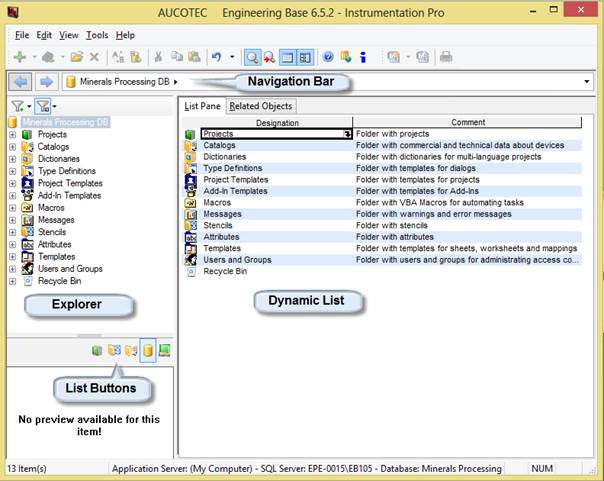Toggle the preview window pane button
Screen dimensions: 604x481
point(287,57)
